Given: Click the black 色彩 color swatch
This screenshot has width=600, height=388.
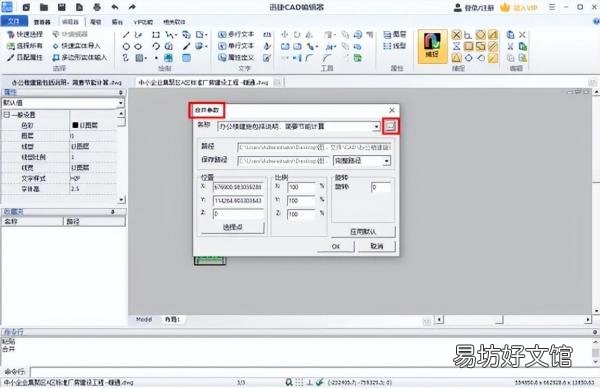Looking at the screenshot, I should pos(75,125).
